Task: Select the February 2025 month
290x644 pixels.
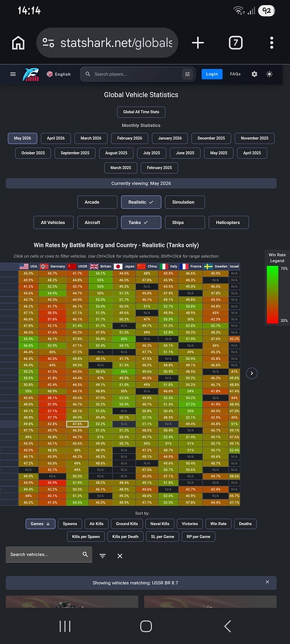Action: [x=159, y=168]
